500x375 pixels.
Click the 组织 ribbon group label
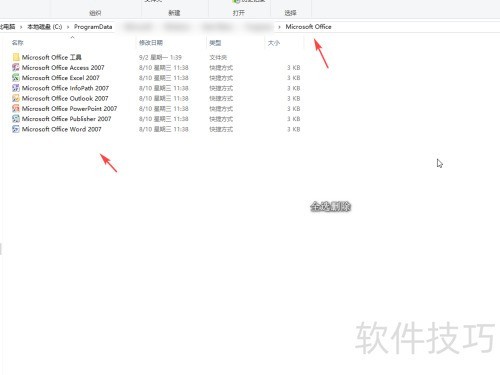95,13
